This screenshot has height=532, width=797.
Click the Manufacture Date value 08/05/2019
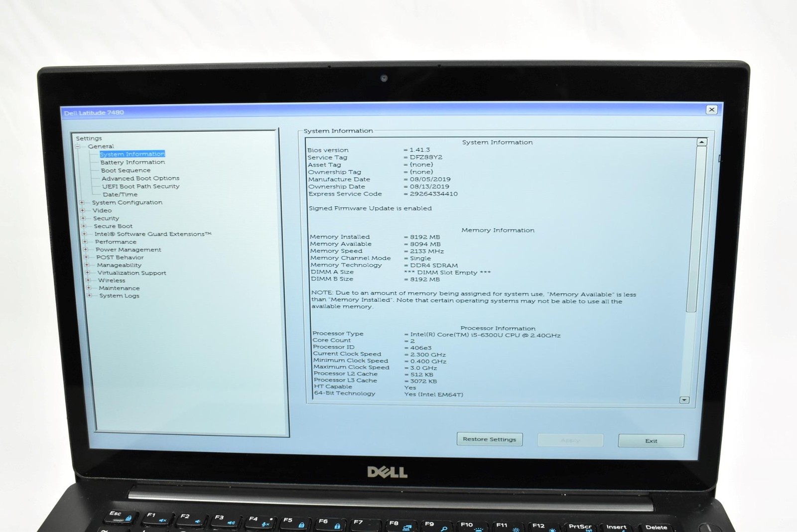coord(430,179)
